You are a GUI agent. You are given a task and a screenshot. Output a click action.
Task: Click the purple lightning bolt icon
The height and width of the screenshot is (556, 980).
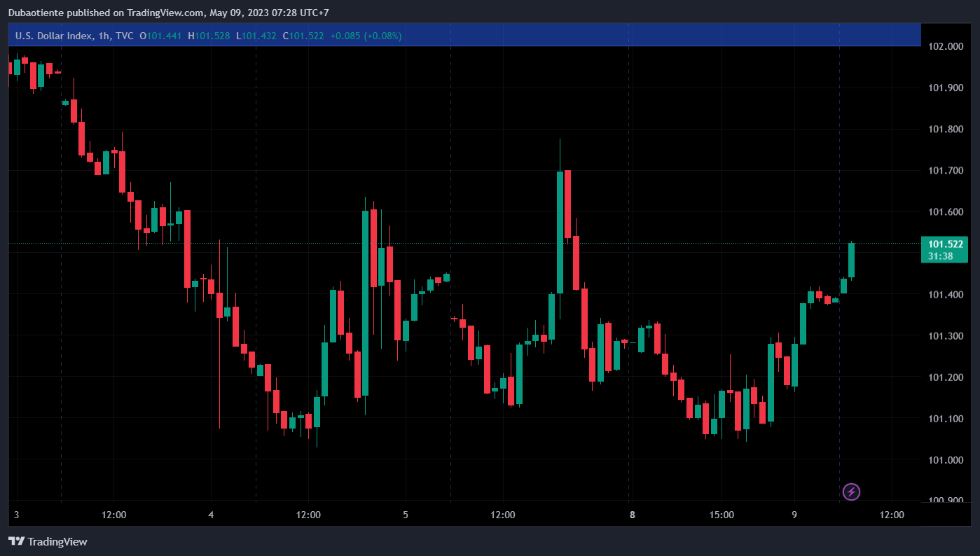(x=851, y=492)
